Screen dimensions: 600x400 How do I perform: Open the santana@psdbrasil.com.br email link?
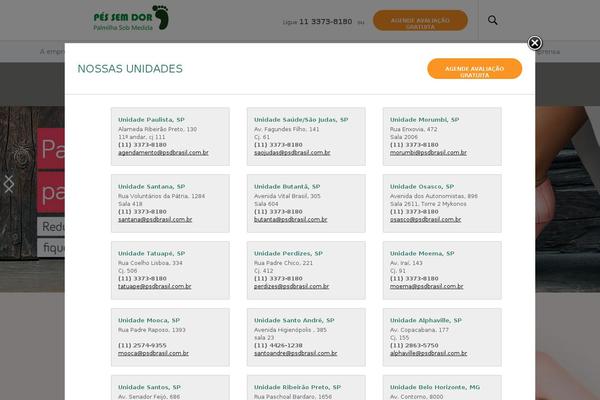pyautogui.click(x=155, y=219)
